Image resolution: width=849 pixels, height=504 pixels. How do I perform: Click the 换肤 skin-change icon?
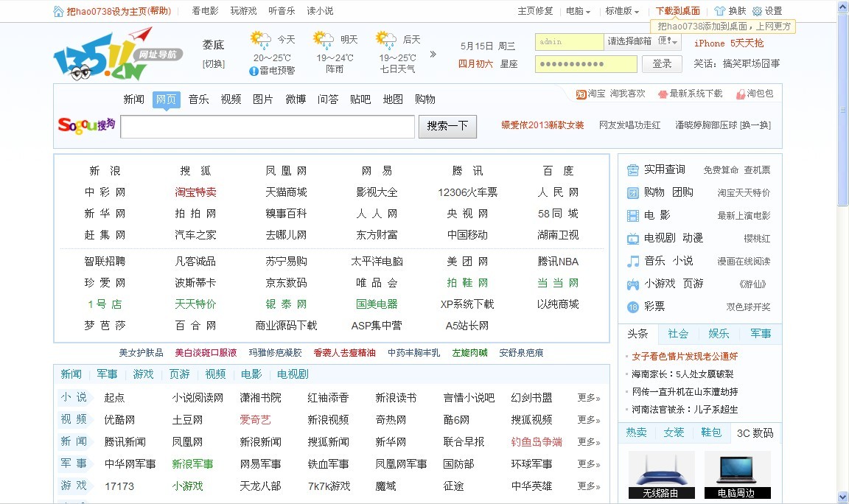point(719,10)
